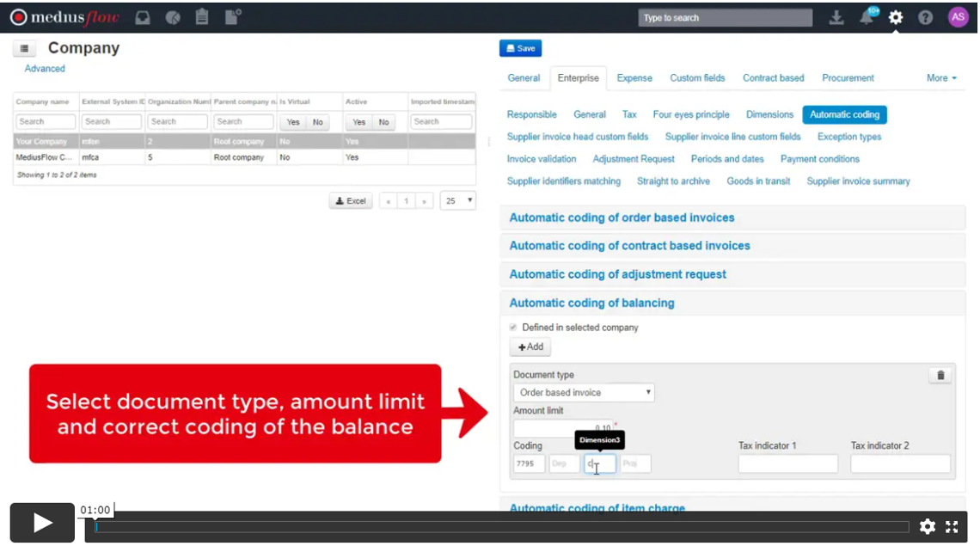The width and height of the screenshot is (980, 546).
Task: Toggle Defined in selected company checkbox
Action: coord(514,328)
